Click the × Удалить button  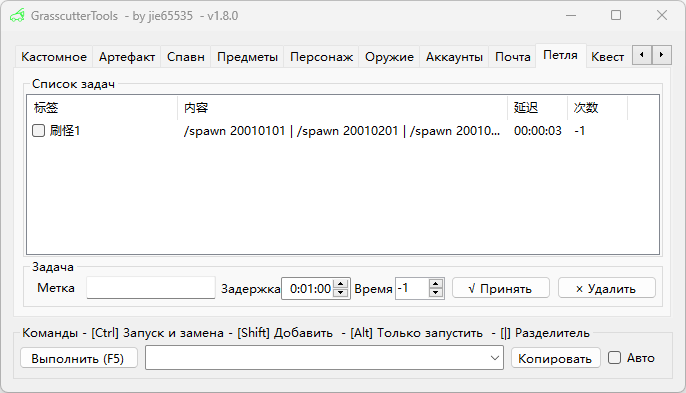click(x=606, y=288)
